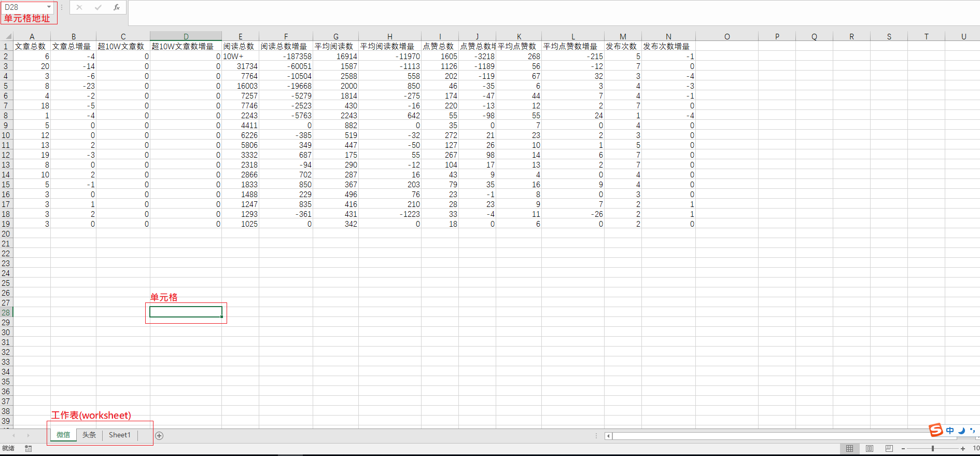Select the 平均阅读数增量 header cell

point(390,47)
